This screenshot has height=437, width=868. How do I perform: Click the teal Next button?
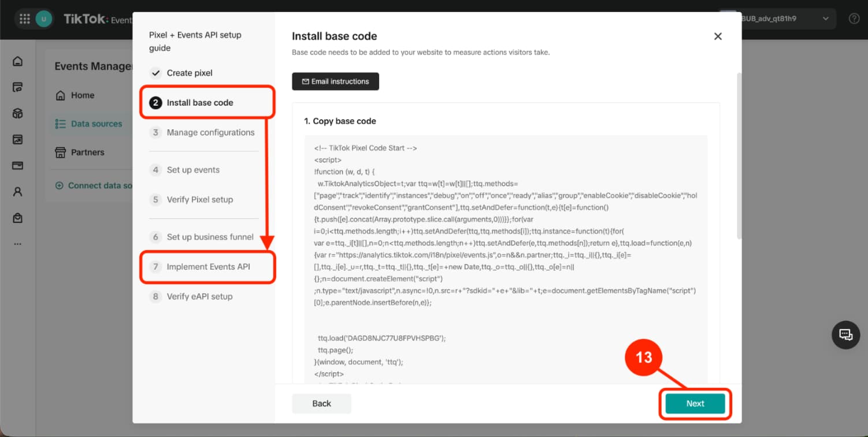coord(695,404)
